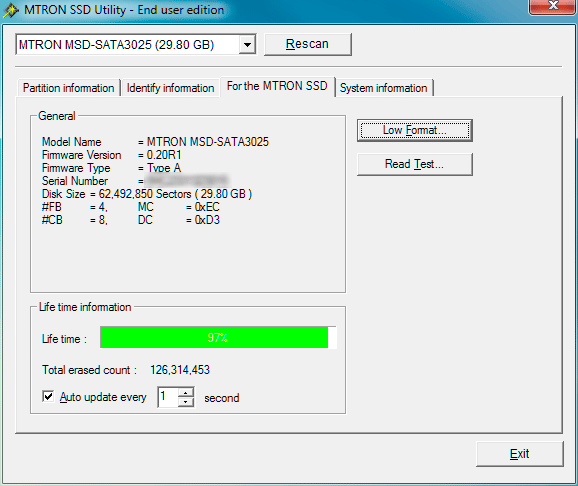Switch to the Identify information tab

click(x=170, y=88)
